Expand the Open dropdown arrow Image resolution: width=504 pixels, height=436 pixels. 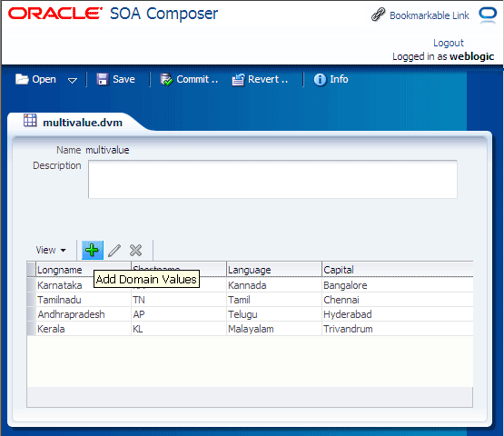73,80
